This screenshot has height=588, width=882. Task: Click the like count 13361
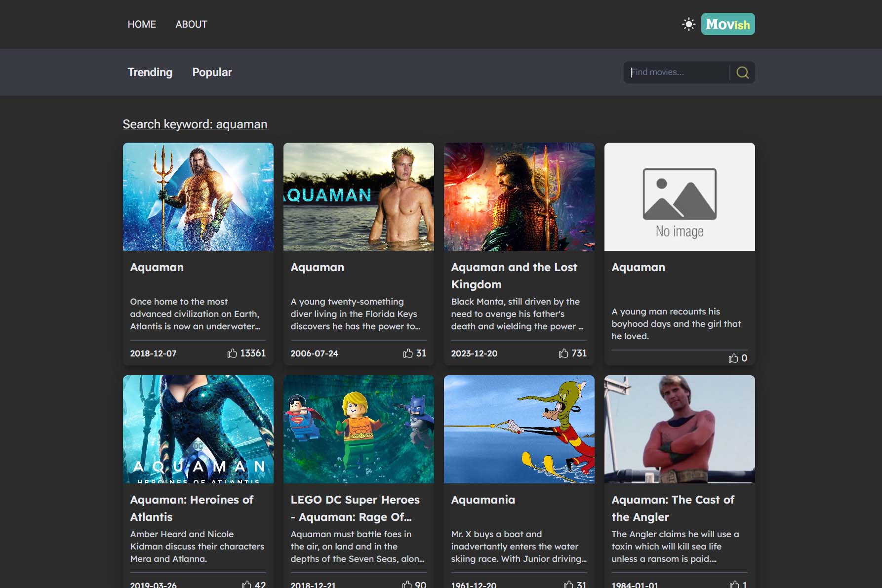253,353
